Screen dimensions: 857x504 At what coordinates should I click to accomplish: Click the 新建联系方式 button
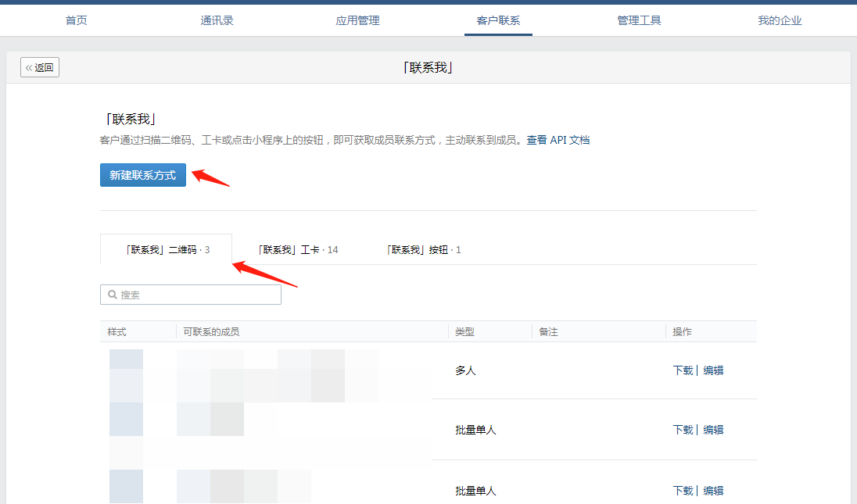(x=143, y=175)
